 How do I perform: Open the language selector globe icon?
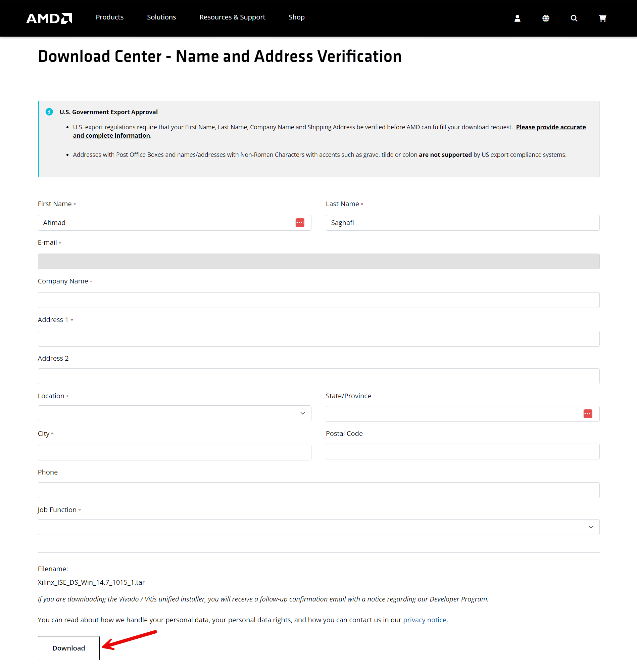click(546, 18)
